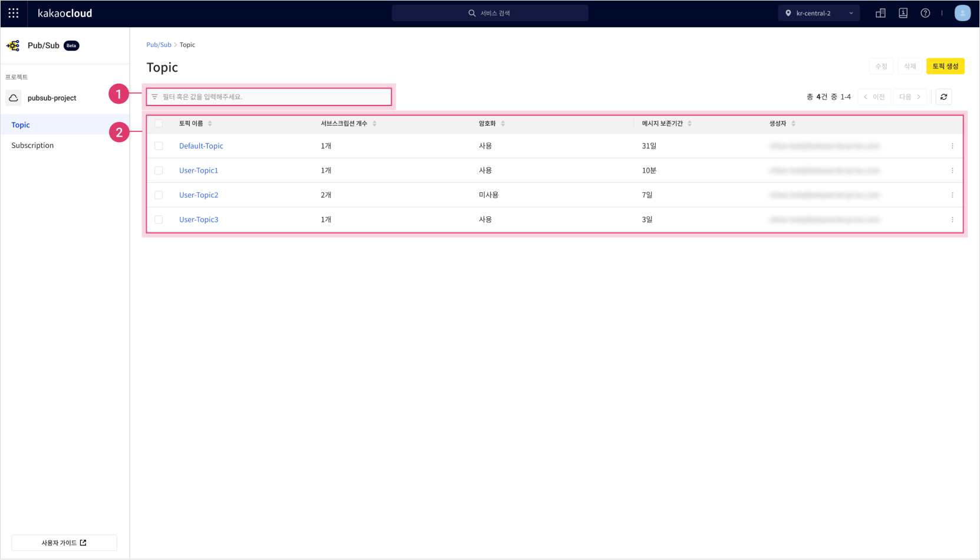Click the 10분 retention value
The image size is (980, 560).
pyautogui.click(x=649, y=170)
